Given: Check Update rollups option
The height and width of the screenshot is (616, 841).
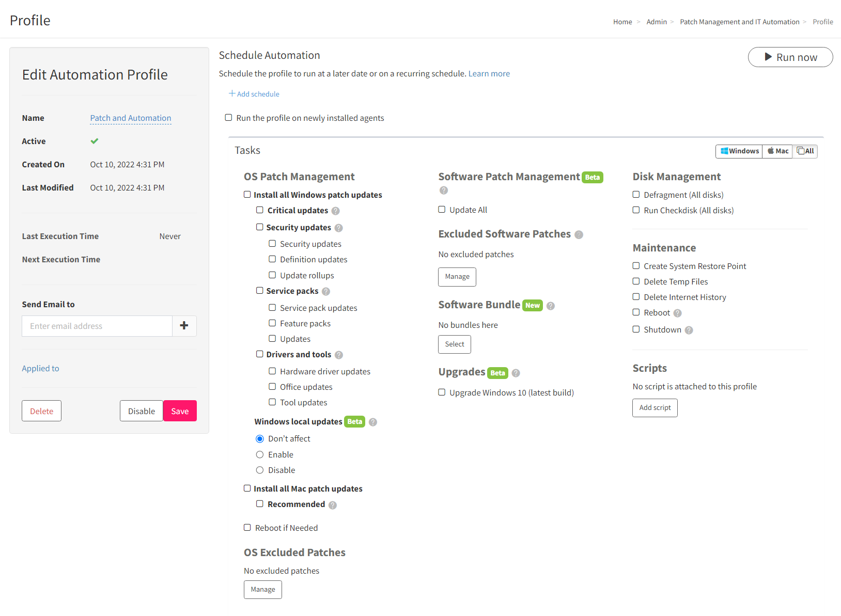Looking at the screenshot, I should pyautogui.click(x=272, y=275).
